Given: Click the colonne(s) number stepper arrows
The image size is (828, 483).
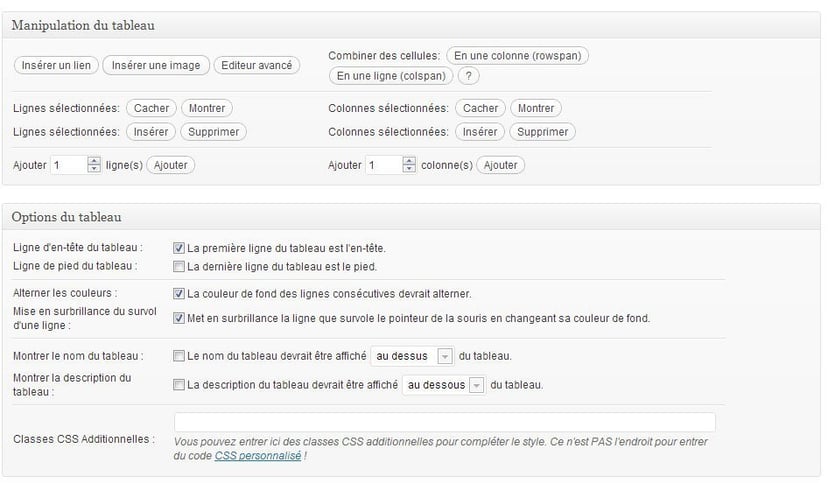Looking at the screenshot, I should point(409,165).
